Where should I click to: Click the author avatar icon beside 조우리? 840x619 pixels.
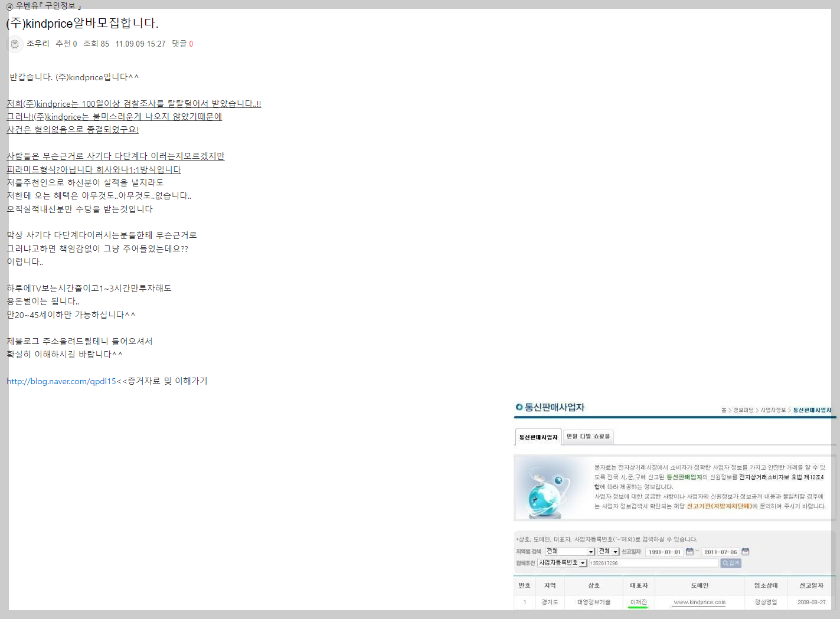click(15, 44)
